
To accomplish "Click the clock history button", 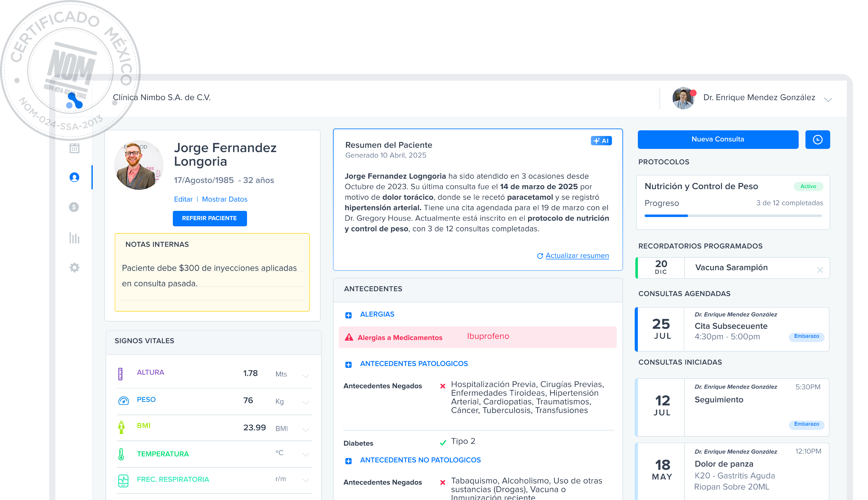I will [817, 139].
